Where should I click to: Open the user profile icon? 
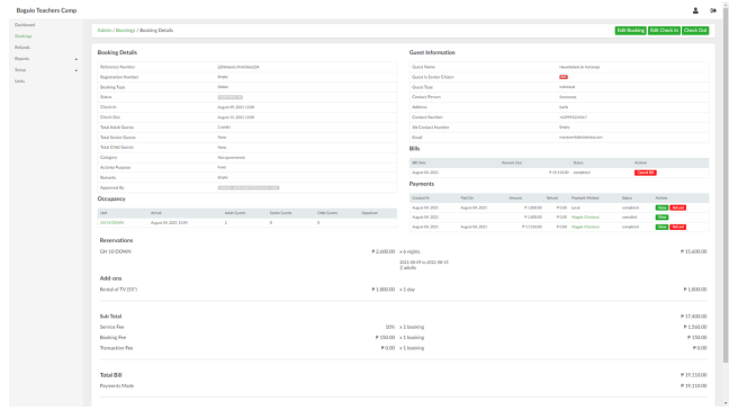[695, 10]
